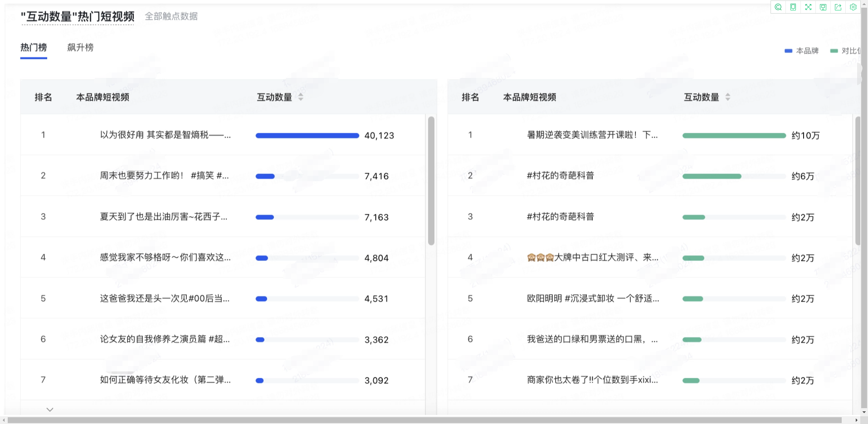Open video 如何正确等待女友化妆
Viewport: 868px width, 424px height.
pyautogui.click(x=166, y=380)
